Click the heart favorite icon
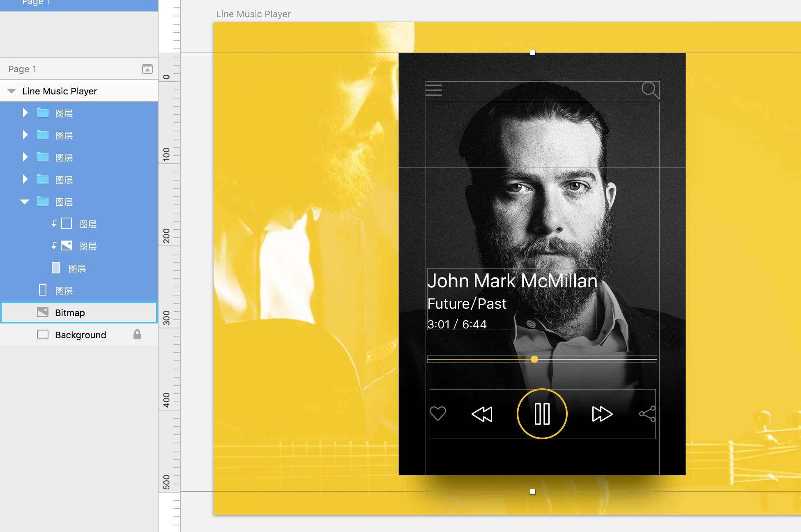The width and height of the screenshot is (801, 532). click(x=438, y=413)
